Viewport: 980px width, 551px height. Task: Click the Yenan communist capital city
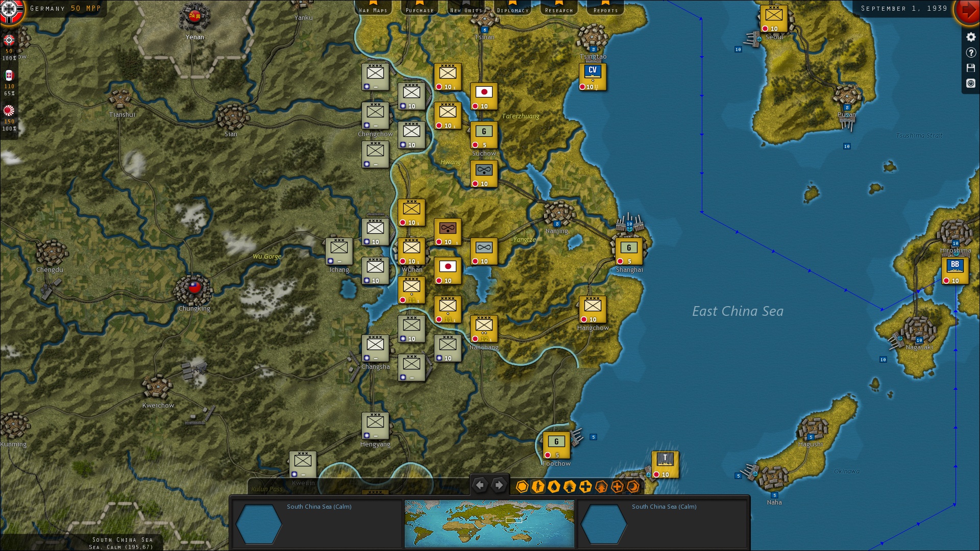pyautogui.click(x=194, y=18)
